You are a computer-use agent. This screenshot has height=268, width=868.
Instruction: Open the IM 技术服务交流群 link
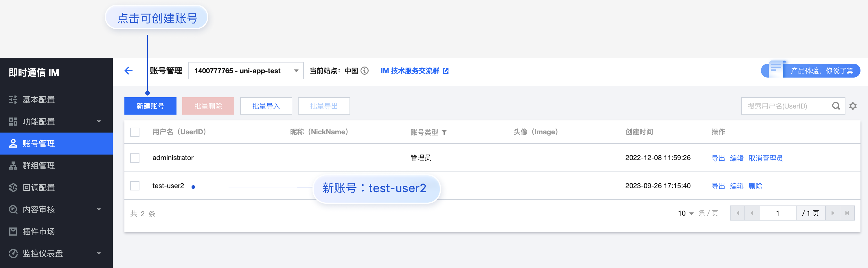411,71
